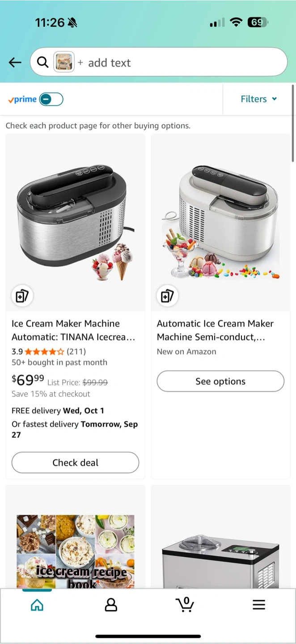
Task: Tap the ice cream recipe book image
Action: point(76,551)
